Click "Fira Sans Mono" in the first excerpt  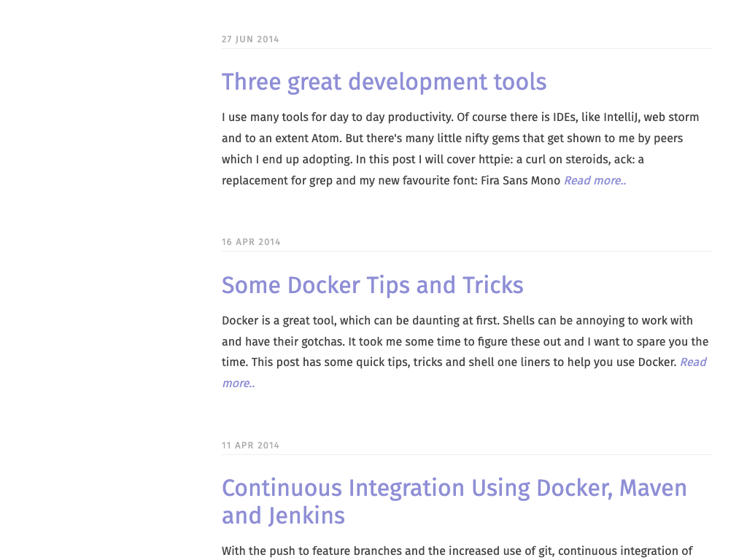tap(520, 181)
